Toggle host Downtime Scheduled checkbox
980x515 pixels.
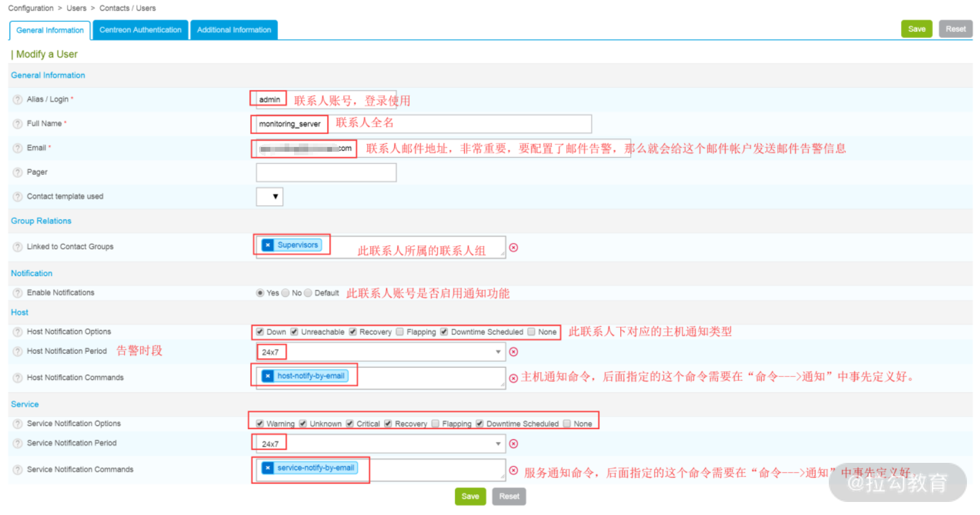point(444,332)
